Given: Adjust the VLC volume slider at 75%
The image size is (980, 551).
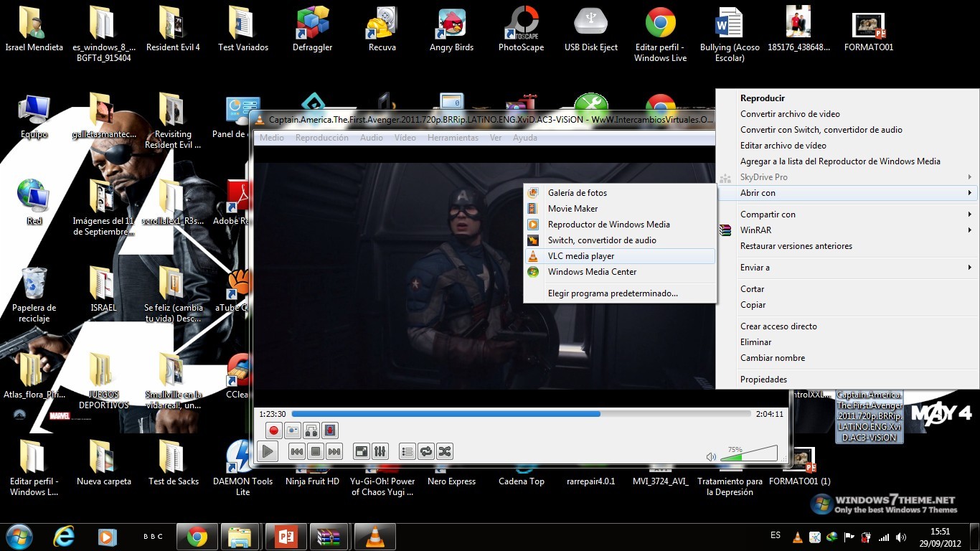Looking at the screenshot, I should click(x=748, y=453).
